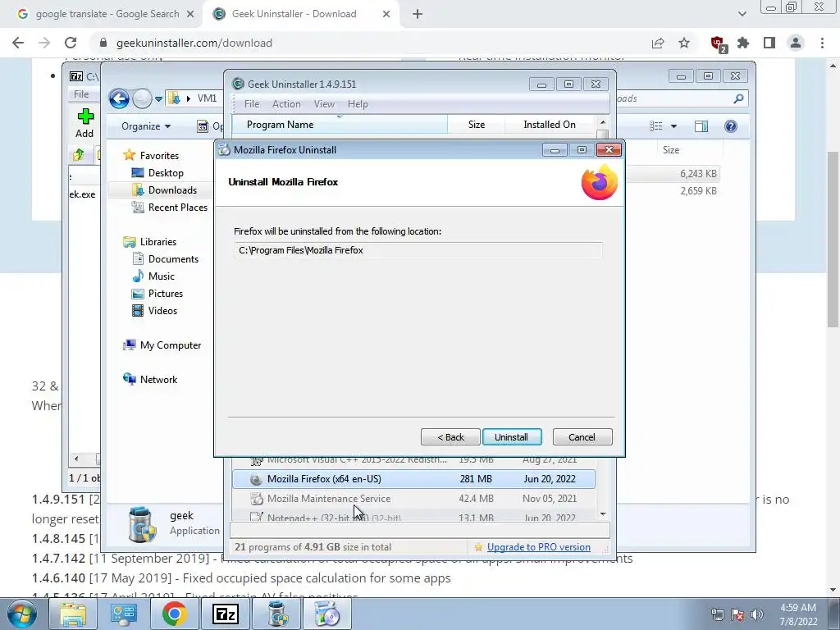Click the Explorer search magnifier icon

point(739,98)
